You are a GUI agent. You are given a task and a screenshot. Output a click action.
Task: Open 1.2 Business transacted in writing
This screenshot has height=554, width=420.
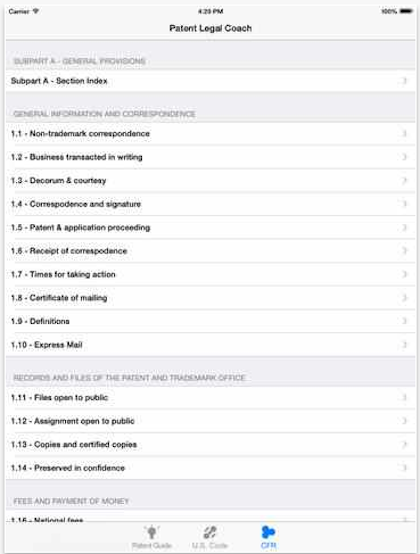pyautogui.click(x=210, y=157)
